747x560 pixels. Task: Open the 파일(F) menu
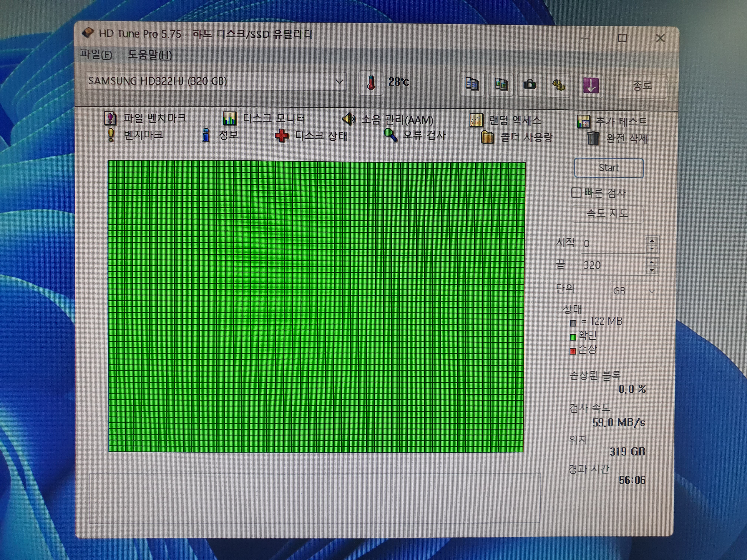(96, 54)
